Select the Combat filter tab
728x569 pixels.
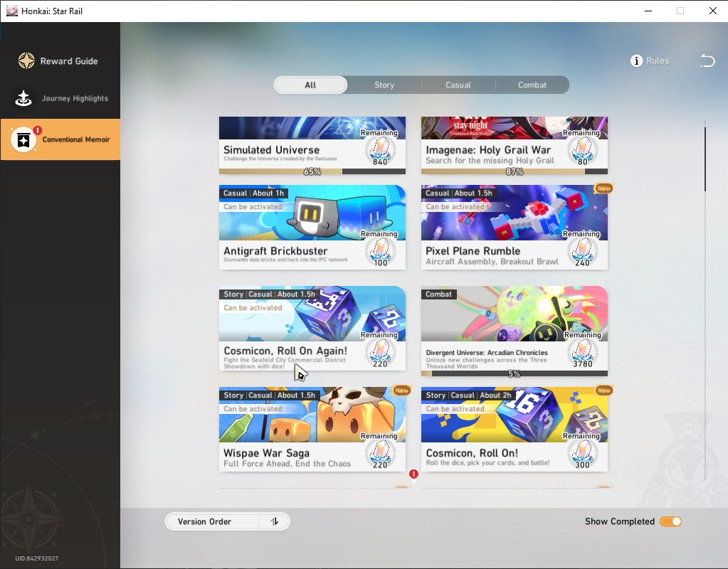(x=532, y=85)
